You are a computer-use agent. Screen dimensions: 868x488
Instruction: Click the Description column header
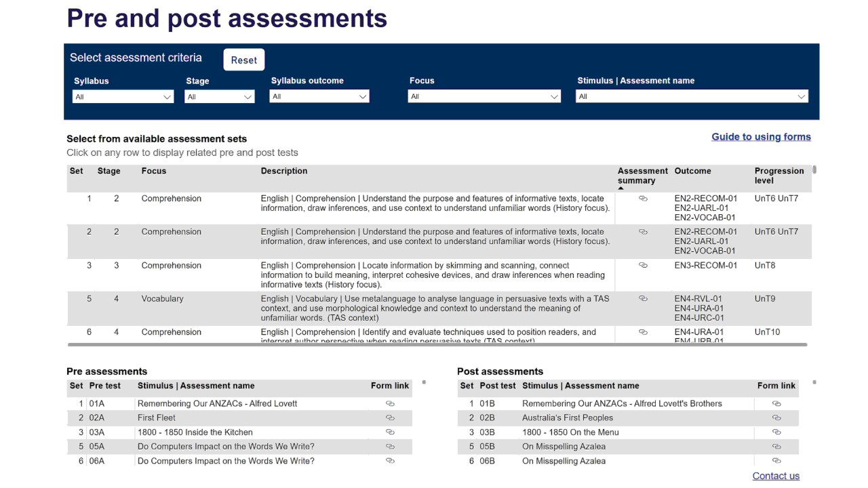[284, 171]
